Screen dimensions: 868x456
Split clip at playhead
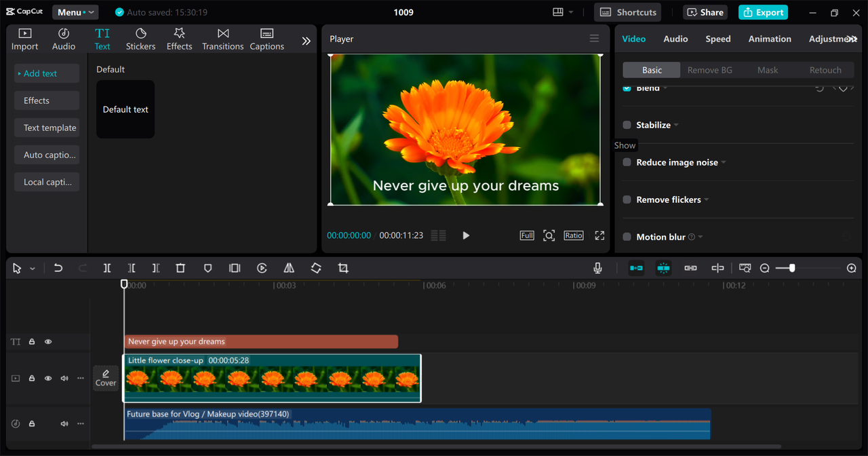pos(107,268)
